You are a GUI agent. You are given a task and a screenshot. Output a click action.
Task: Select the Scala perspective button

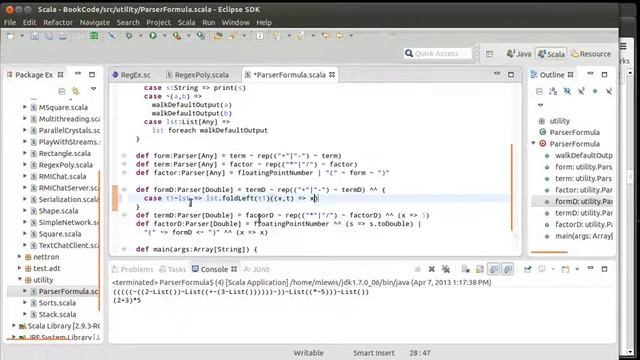tap(551, 53)
